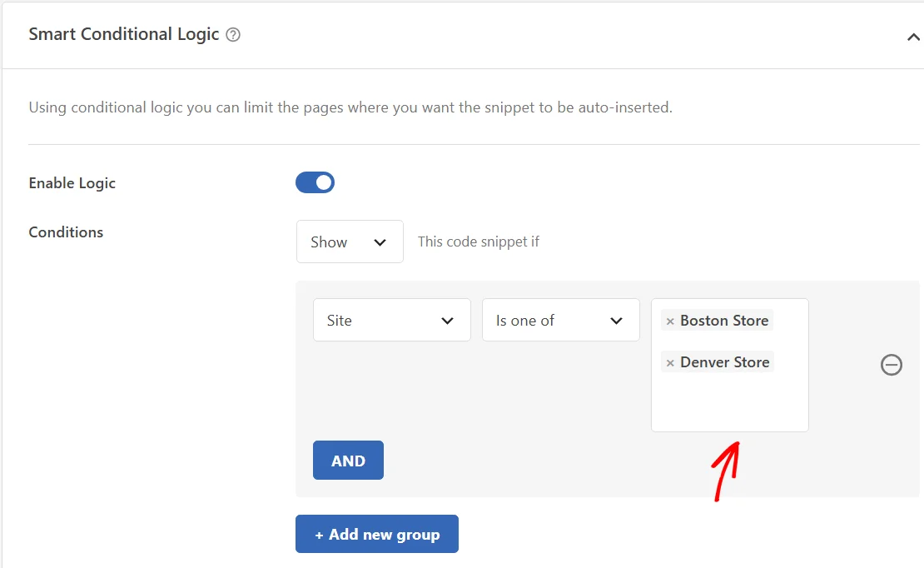The image size is (924, 568).
Task: Click the Conditions label
Action: pos(66,232)
